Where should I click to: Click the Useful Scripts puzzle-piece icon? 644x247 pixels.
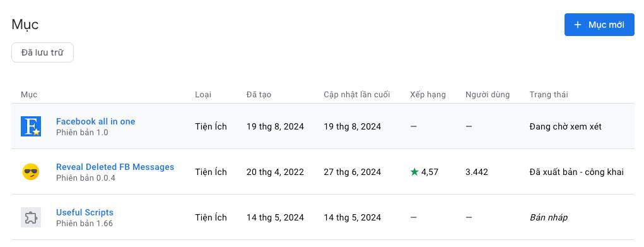pyautogui.click(x=31, y=217)
